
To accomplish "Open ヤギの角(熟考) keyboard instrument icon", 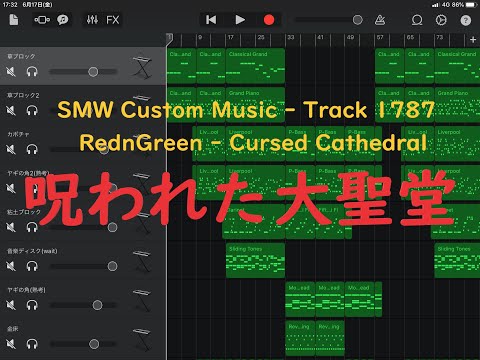I will coord(142,301).
